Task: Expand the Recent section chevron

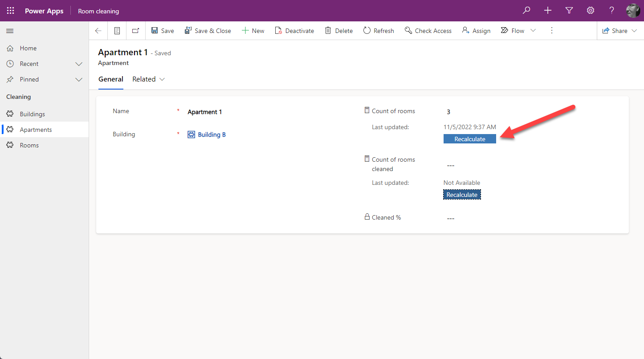Action: point(79,64)
